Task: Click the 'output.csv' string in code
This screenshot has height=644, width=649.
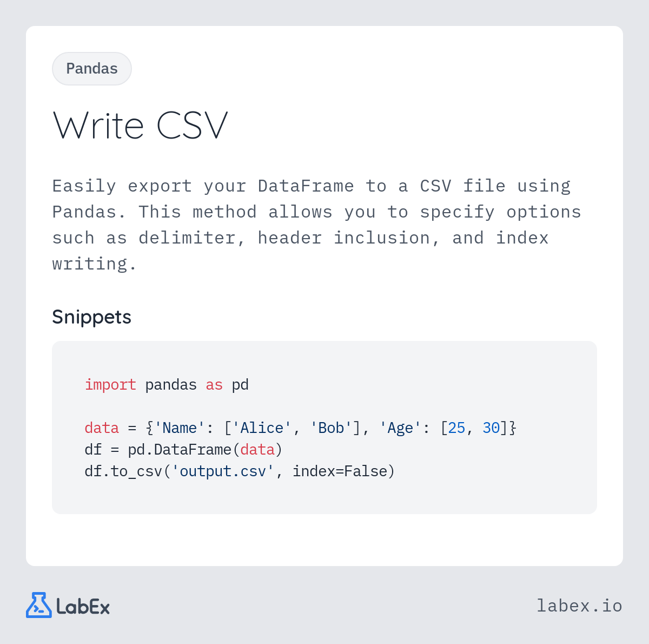Action: [223, 471]
